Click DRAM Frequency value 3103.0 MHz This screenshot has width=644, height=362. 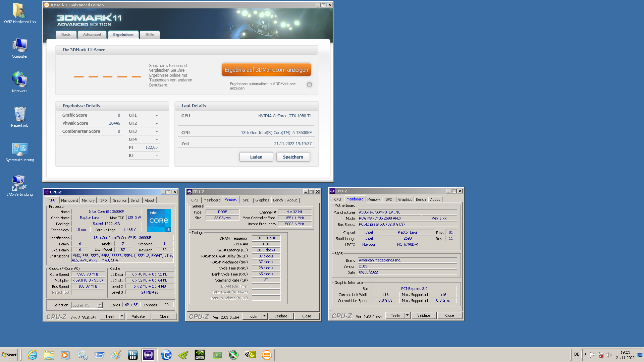point(266,238)
